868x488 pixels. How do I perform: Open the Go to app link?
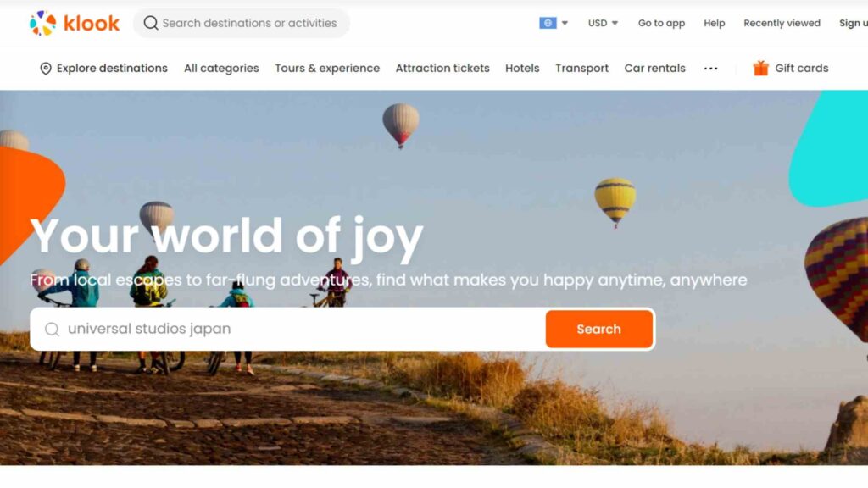pos(661,23)
